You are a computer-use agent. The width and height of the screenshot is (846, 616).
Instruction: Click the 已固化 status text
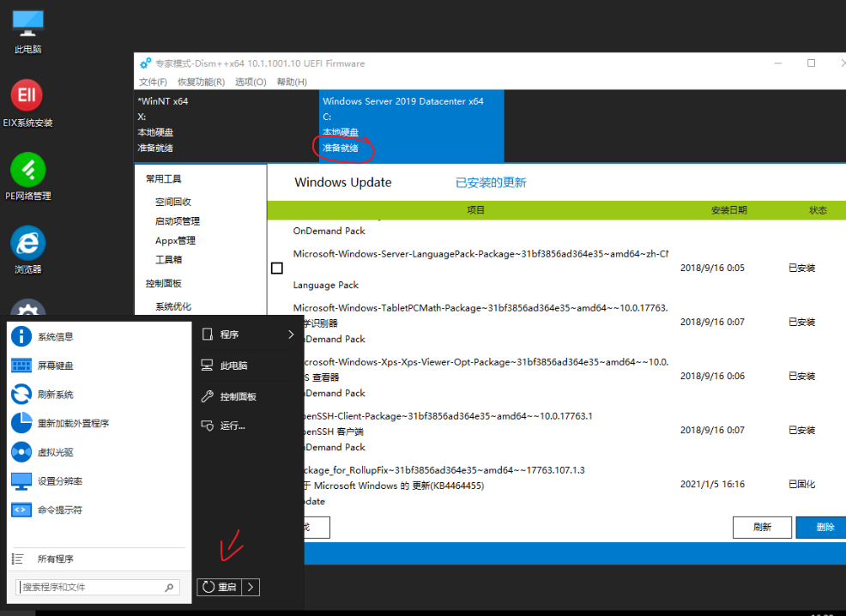tap(801, 484)
